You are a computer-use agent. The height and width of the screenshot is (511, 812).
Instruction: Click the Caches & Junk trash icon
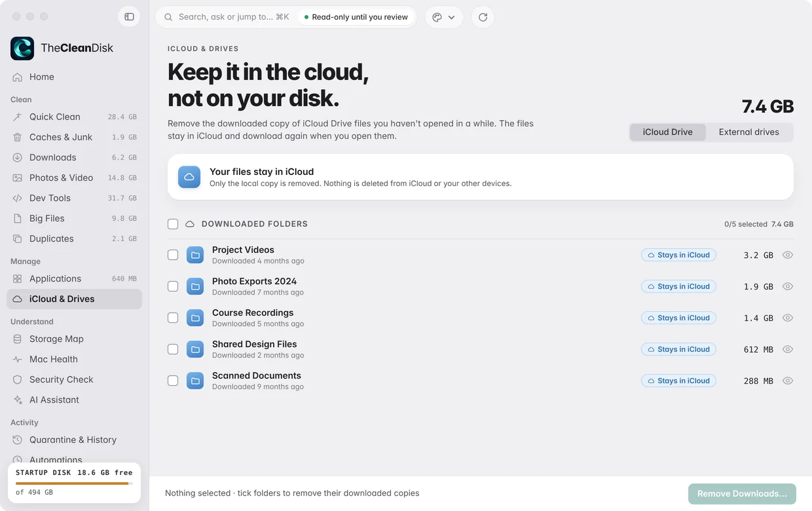coord(18,137)
